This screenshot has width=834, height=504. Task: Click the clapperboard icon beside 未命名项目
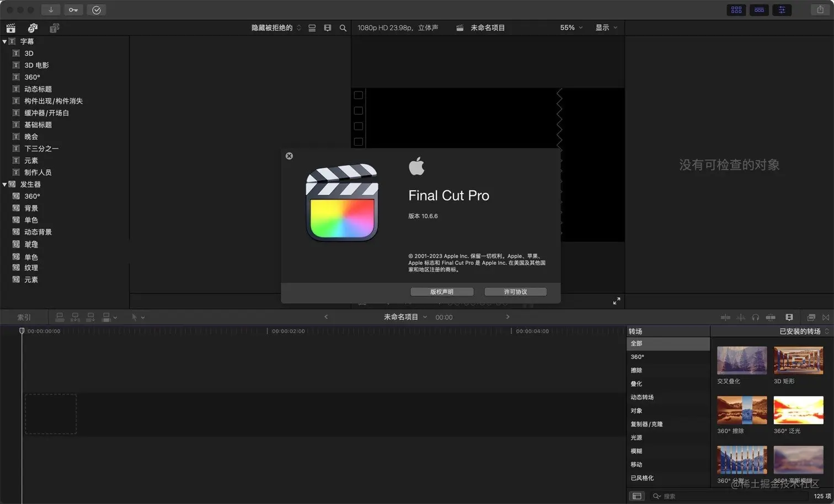click(x=459, y=28)
